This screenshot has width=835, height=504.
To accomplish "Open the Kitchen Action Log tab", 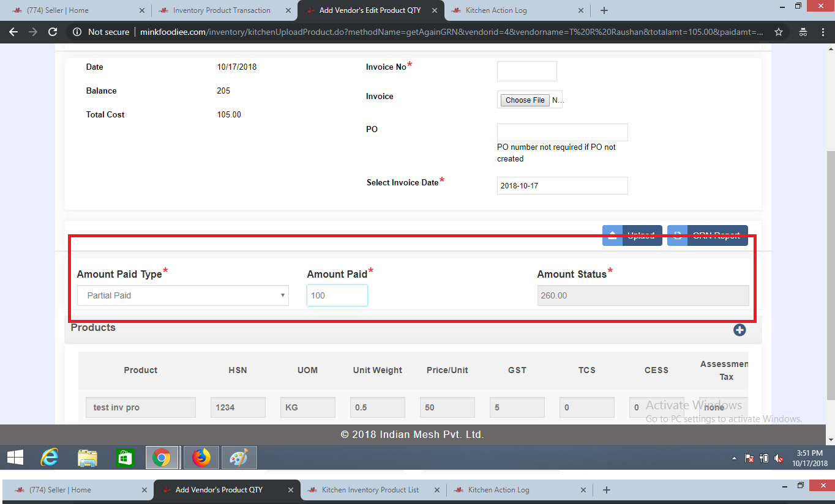I will pos(516,10).
